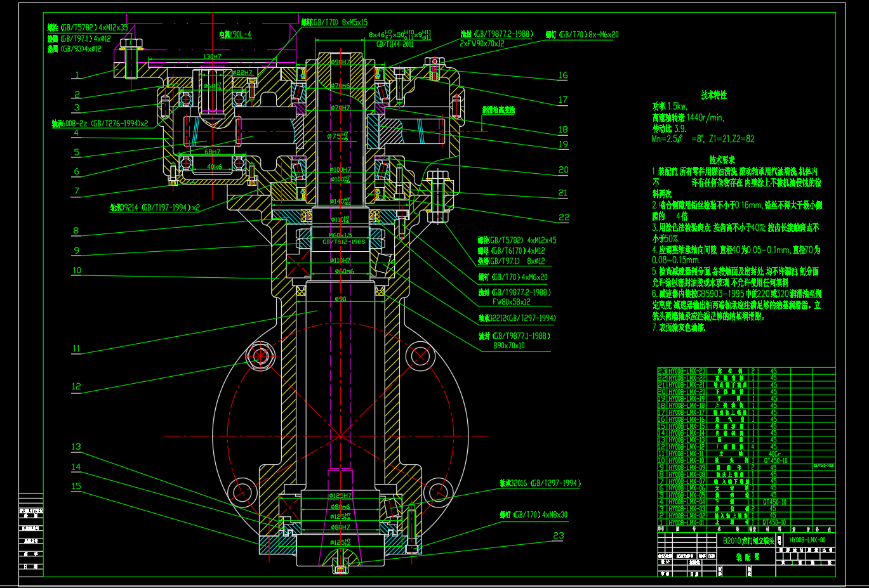This screenshot has height=588, width=869.
Task: Select the B90x70x10 oil seal text
Action: (509, 346)
